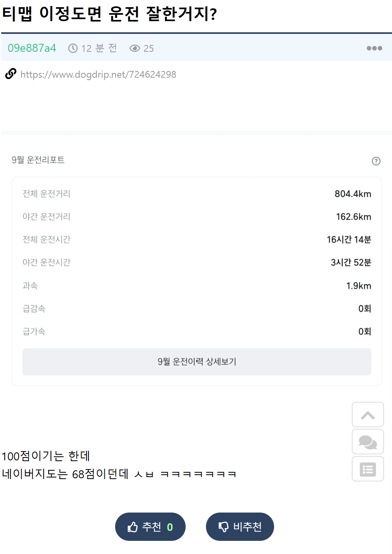
Task: Open the dogdrip.net/724624298 post link
Action: click(x=98, y=75)
